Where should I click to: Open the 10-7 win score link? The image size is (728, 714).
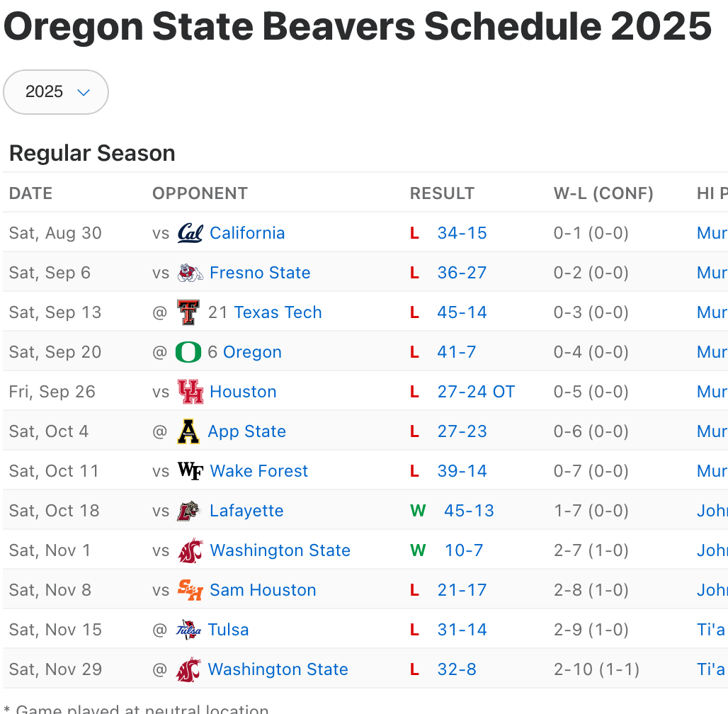pos(464,550)
